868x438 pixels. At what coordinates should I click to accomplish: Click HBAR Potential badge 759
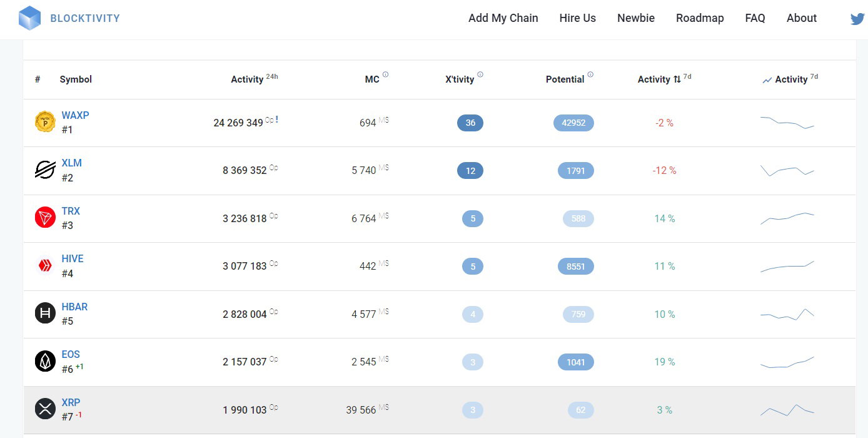coord(578,314)
